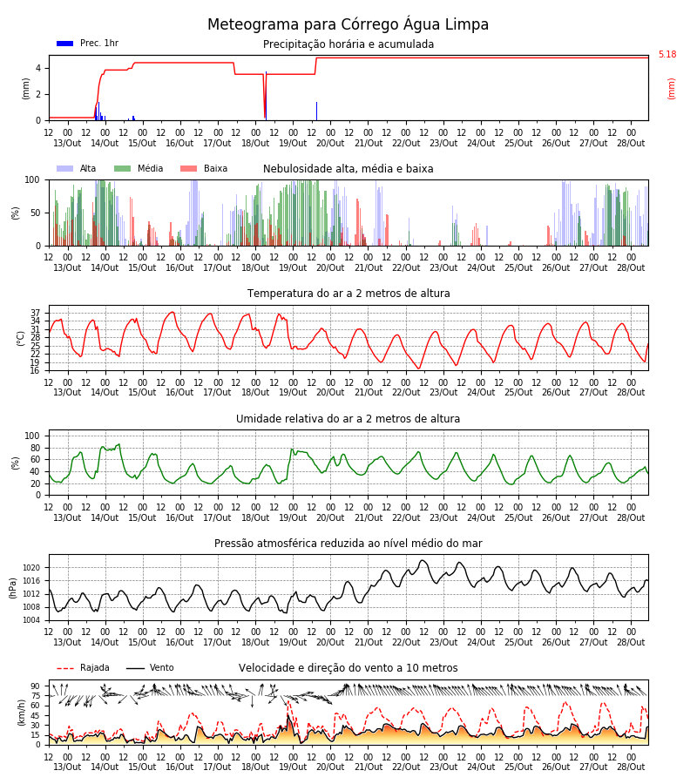The image size is (697, 784).
Task: Click the Precipitação horária e acumulada heading
Action: click(348, 44)
